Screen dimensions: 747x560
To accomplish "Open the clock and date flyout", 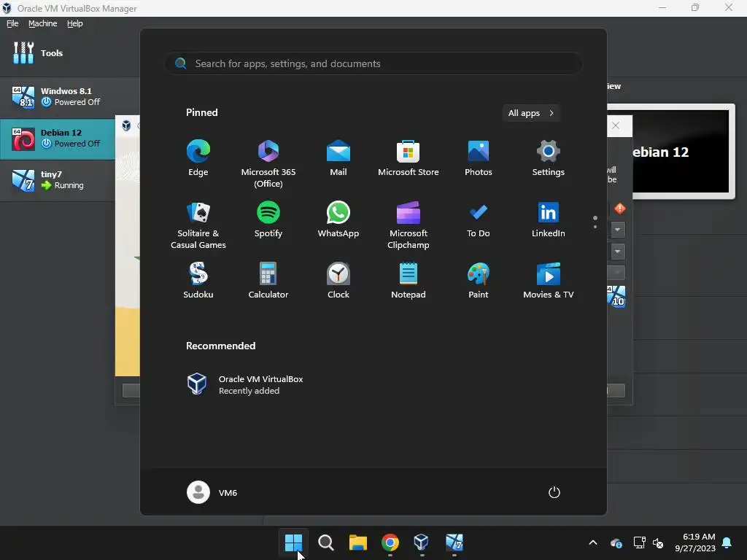I will (x=695, y=542).
